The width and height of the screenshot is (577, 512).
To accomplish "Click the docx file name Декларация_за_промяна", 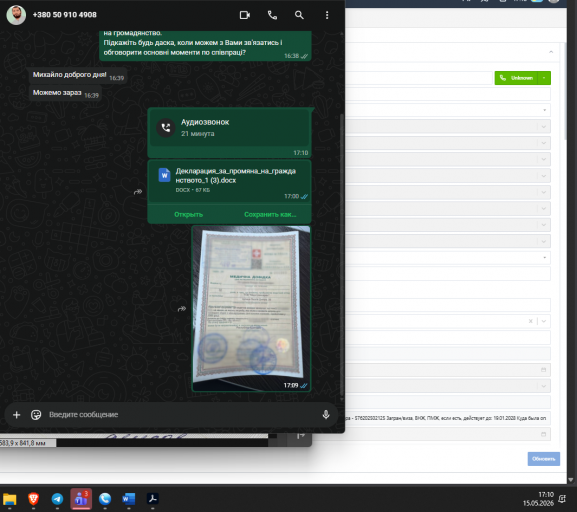I will (236, 176).
